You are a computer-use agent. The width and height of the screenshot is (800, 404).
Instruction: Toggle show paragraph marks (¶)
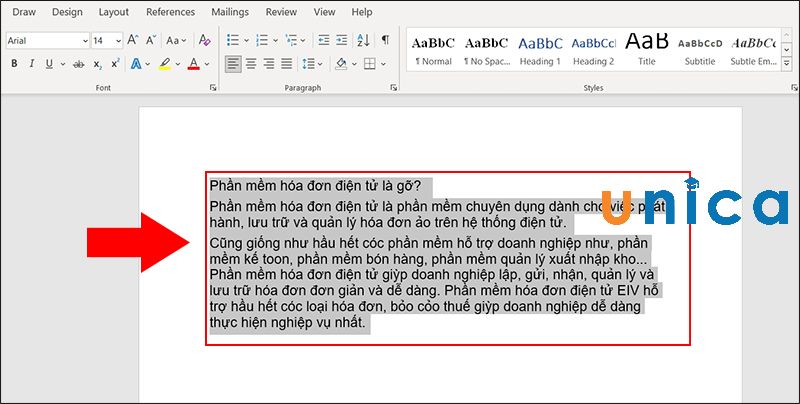point(385,41)
